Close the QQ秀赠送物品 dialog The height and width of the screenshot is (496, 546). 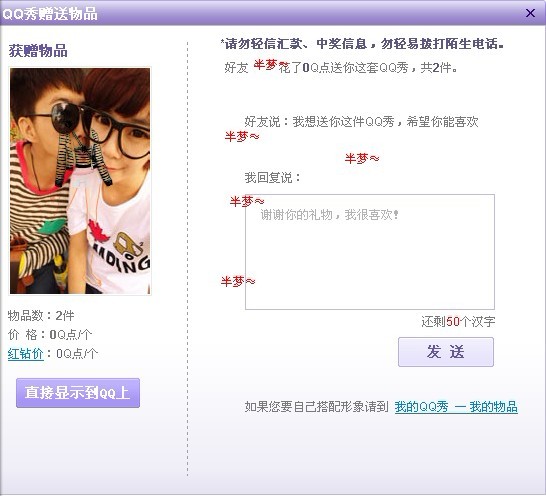point(530,13)
